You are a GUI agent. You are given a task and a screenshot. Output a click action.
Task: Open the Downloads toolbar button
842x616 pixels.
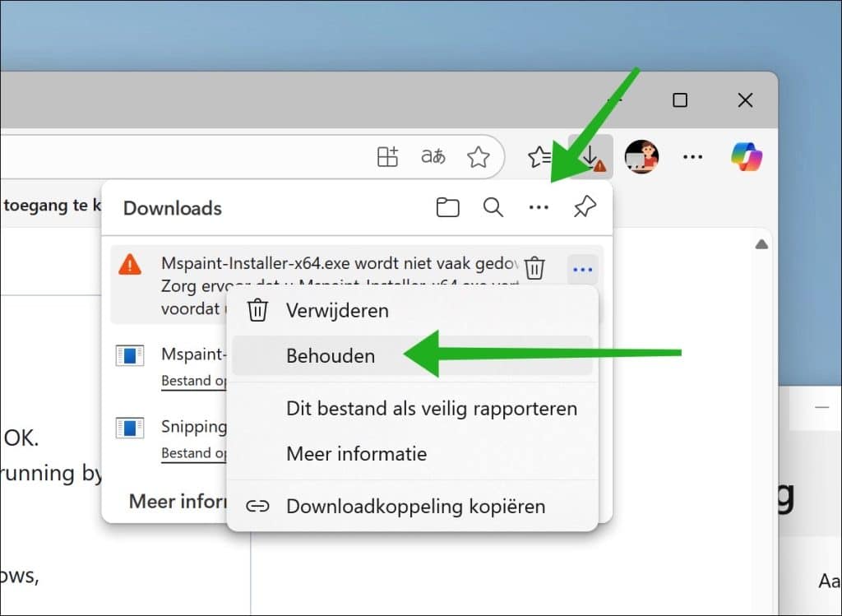point(590,157)
